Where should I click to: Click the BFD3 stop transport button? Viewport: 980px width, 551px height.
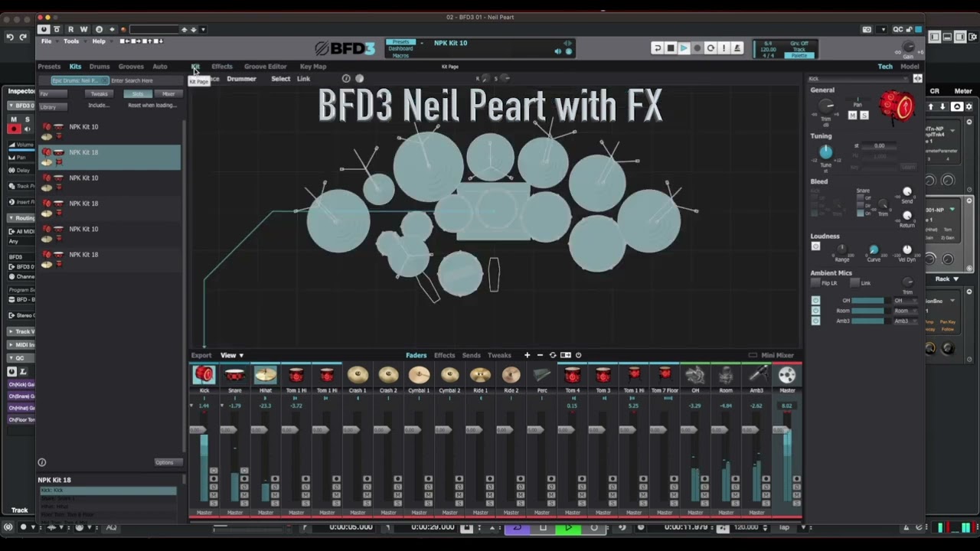(x=671, y=48)
